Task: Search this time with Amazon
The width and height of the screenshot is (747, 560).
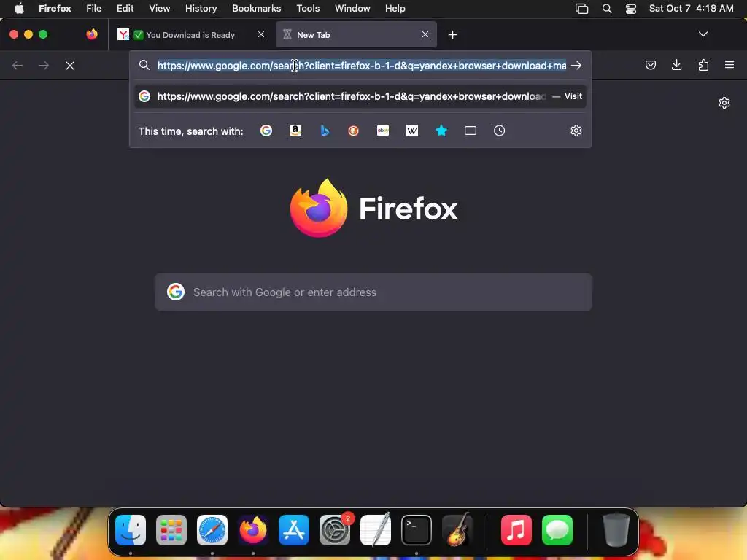Action: [295, 131]
